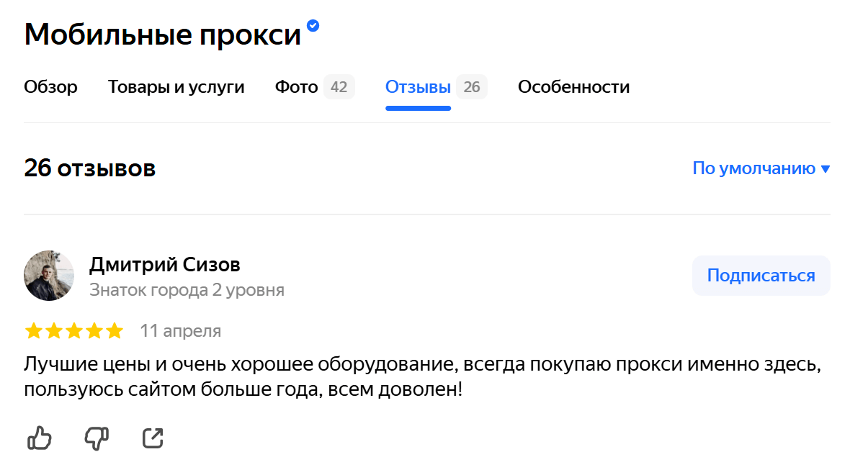The width and height of the screenshot is (868, 475).
Task: Go to the Фото tab
Action: point(296,87)
